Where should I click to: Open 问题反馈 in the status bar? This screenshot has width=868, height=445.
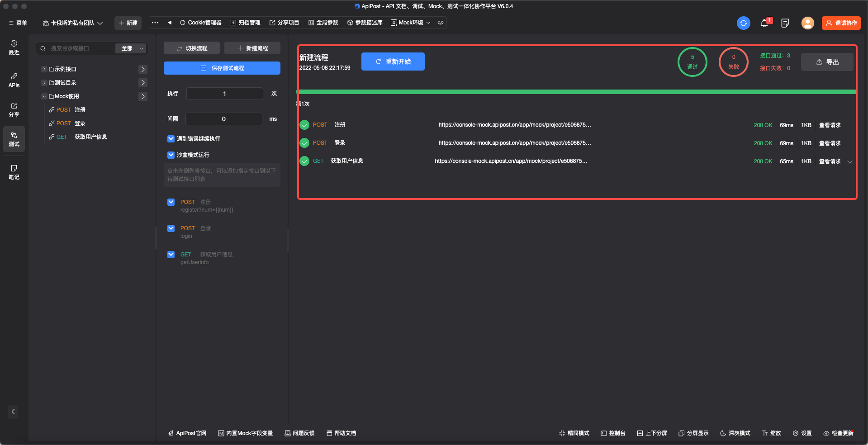coord(299,433)
